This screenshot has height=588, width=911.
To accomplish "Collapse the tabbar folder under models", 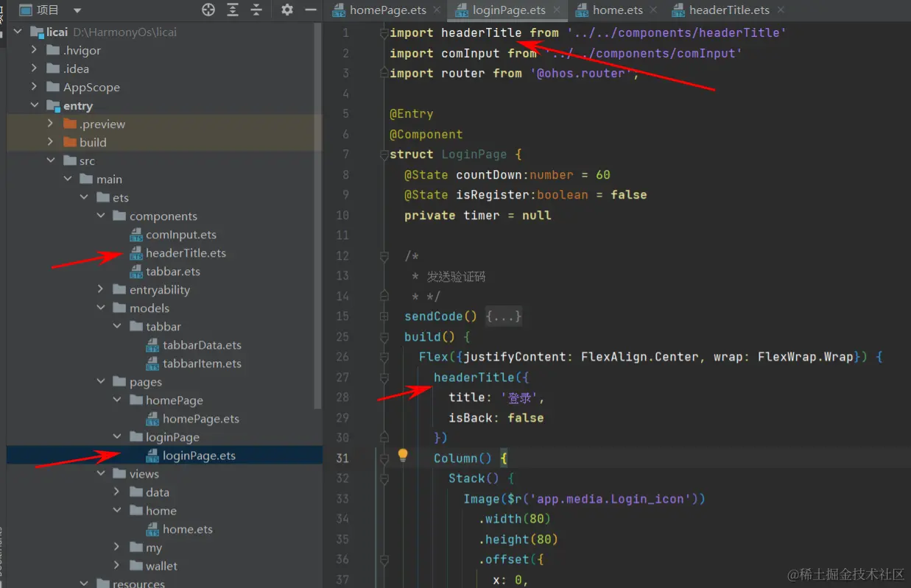I will (x=117, y=327).
